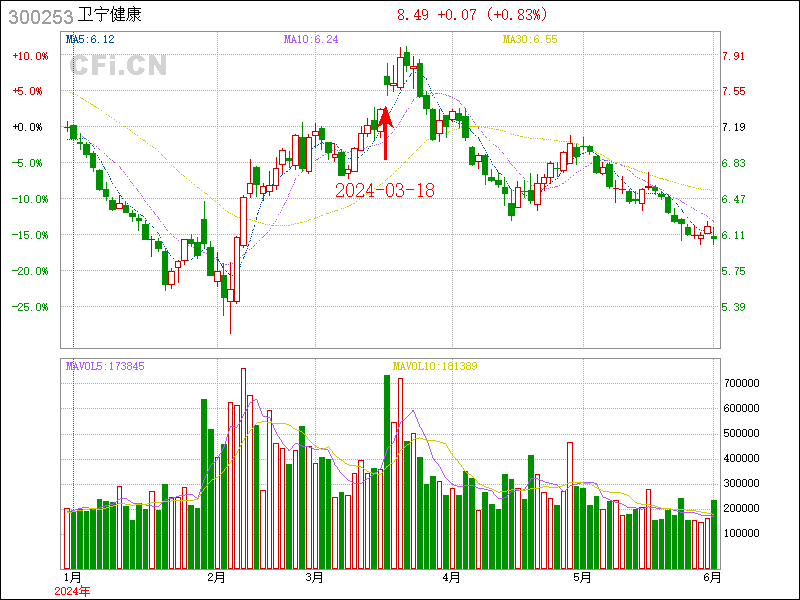Click the MA5:6.12 indicator label
800x600 pixels.
click(90, 39)
